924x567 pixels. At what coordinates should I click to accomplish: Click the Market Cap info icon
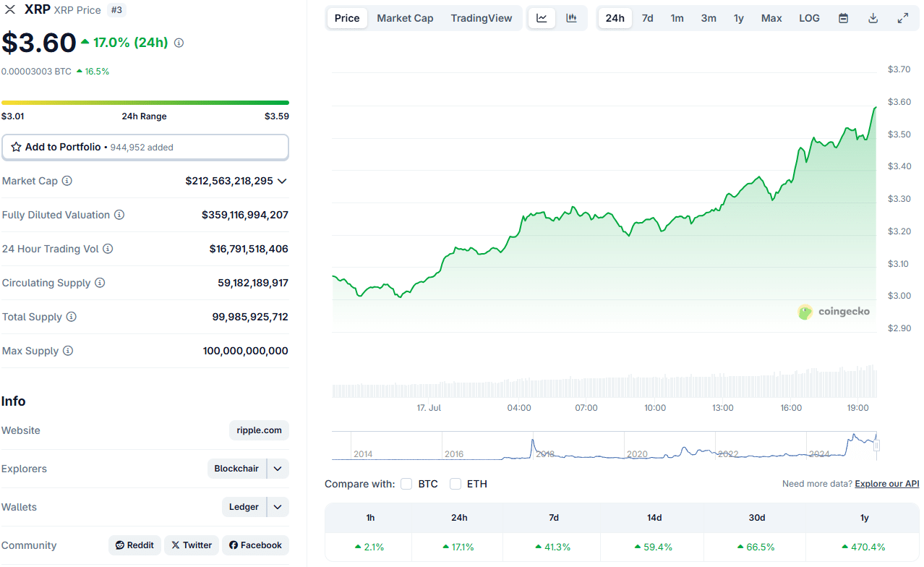(x=67, y=181)
